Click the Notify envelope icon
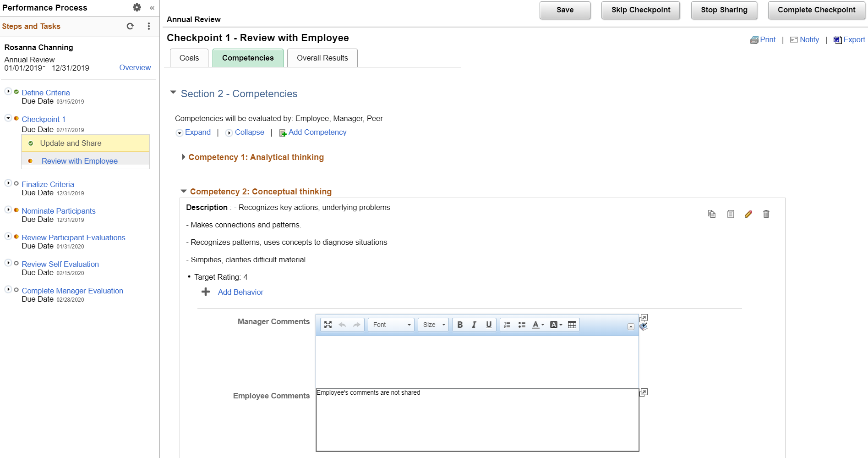This screenshot has width=868, height=458. coord(794,40)
